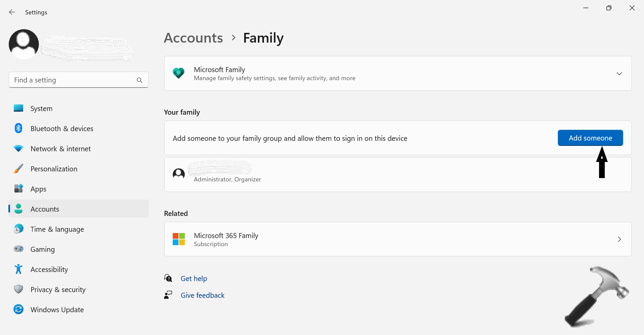Click the search magnifier icon
Screen dimensions: 644x335
[140, 80]
